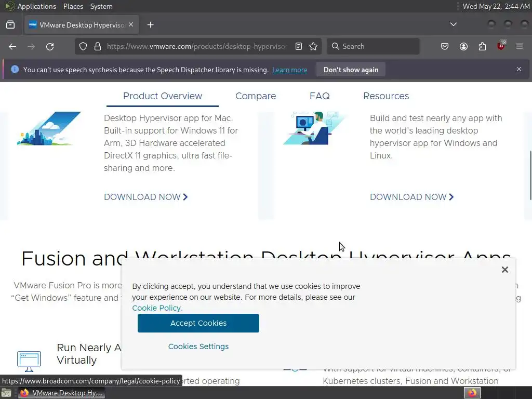The height and width of the screenshot is (399, 532).
Task: Click the Fusion city skyline illustration
Action: pos(49,129)
